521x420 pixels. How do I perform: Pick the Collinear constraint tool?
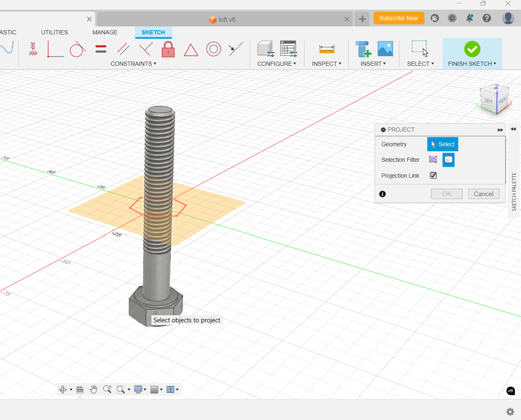click(x=236, y=49)
